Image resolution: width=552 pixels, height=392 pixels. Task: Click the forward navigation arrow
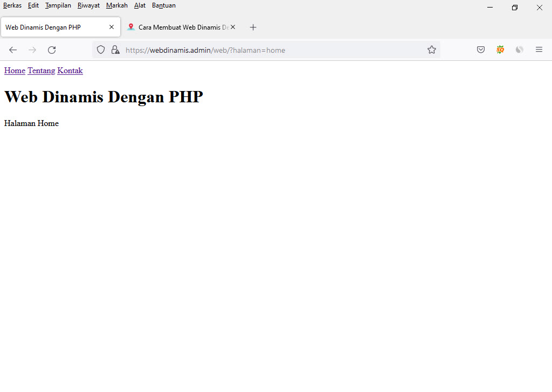tap(32, 50)
